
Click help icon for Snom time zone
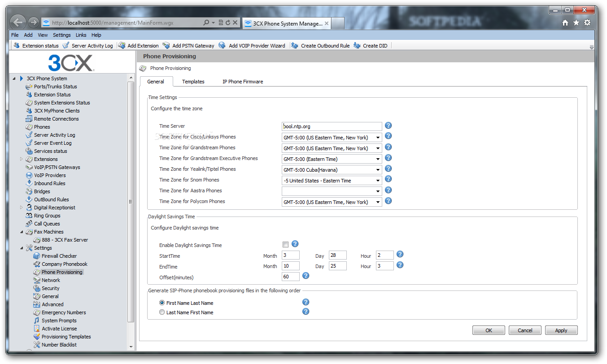(389, 179)
